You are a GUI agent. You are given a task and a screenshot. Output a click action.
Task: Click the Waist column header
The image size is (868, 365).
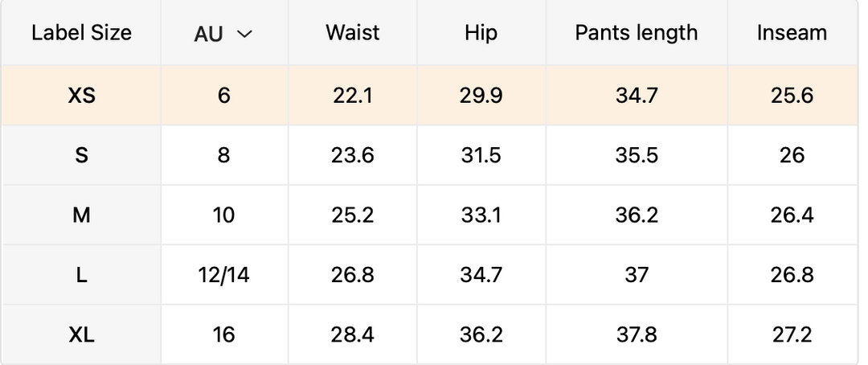tap(353, 33)
